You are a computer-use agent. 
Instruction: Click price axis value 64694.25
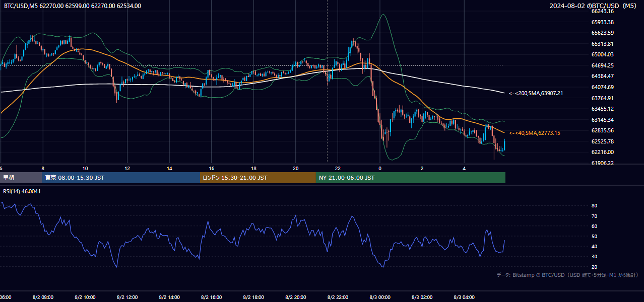(602, 65)
